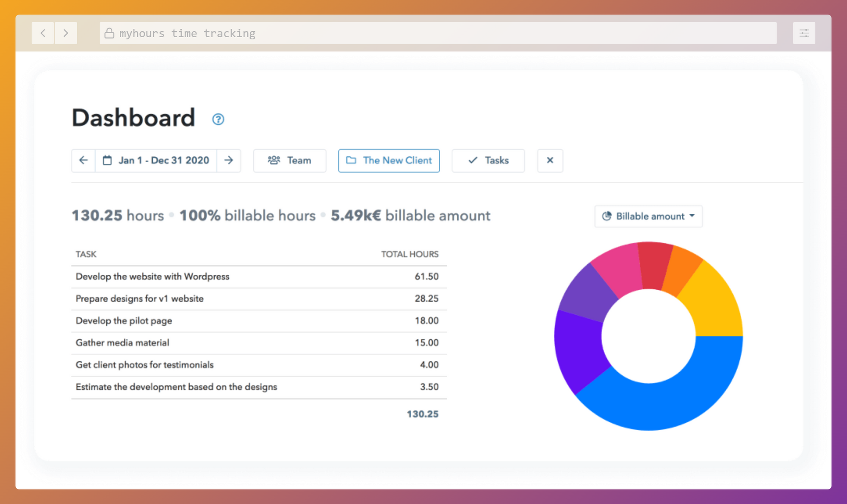Click the 3.50 hours value
The image size is (847, 504).
(429, 387)
